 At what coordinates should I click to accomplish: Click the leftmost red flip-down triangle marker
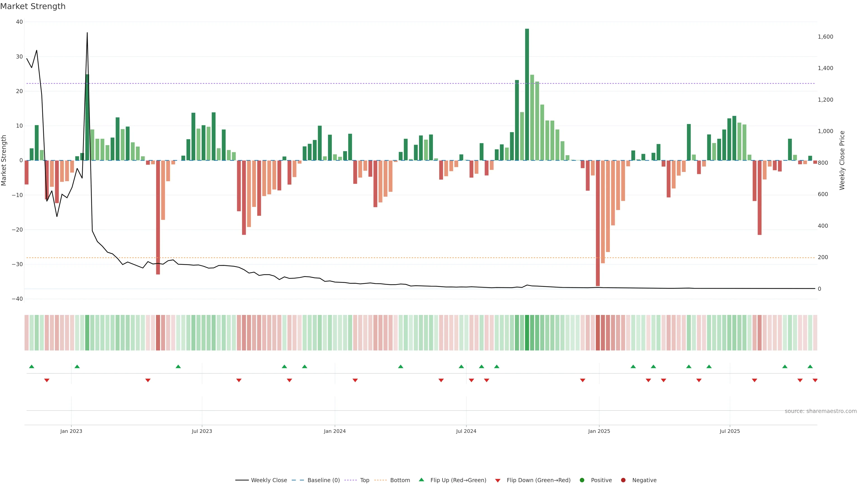click(47, 380)
